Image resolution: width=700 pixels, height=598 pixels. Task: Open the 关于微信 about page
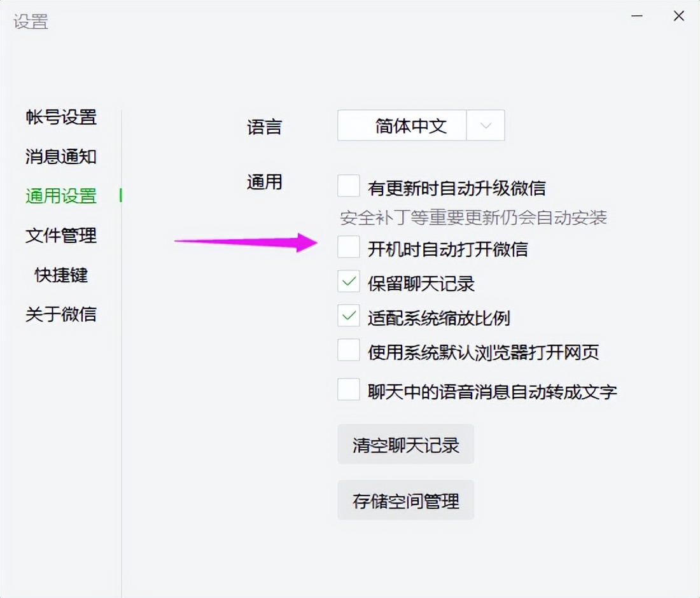tap(60, 314)
